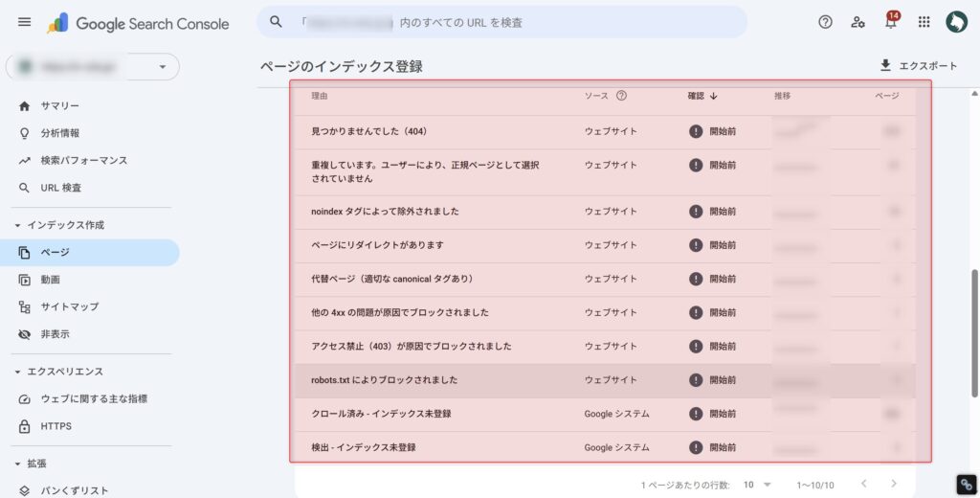Screen dimensions: 980x498
Task: Open user and permissions settings icon
Action: (857, 22)
